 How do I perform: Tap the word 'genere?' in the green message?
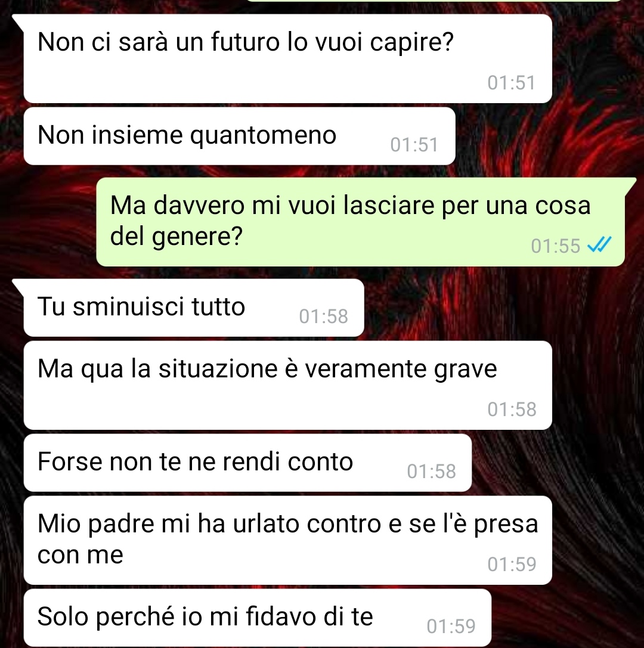(x=197, y=237)
